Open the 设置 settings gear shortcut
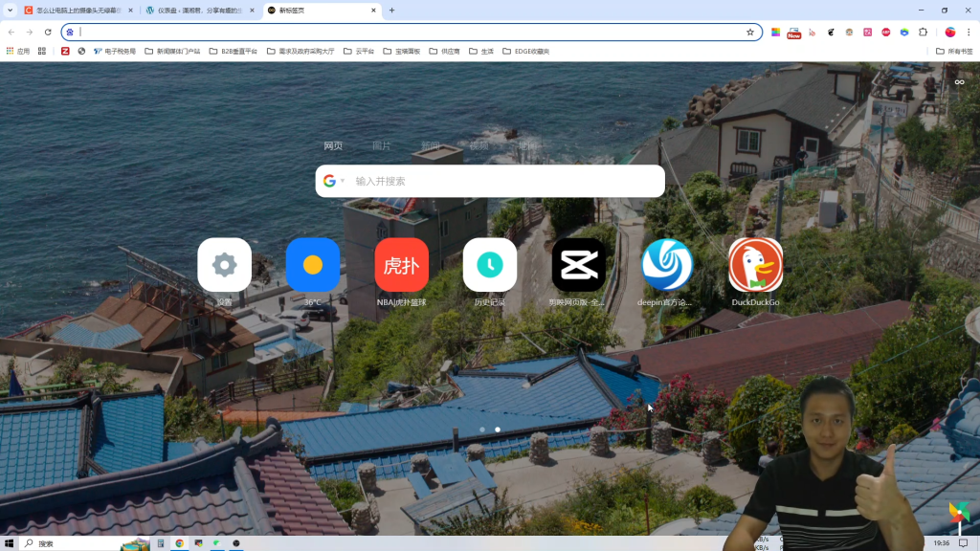Screen dimensions: 980x551 coord(224,265)
